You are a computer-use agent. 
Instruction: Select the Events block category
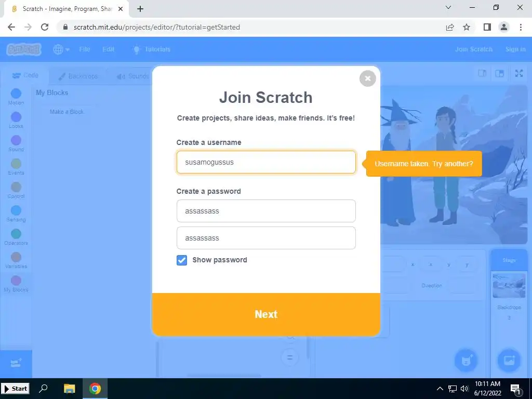point(16,167)
